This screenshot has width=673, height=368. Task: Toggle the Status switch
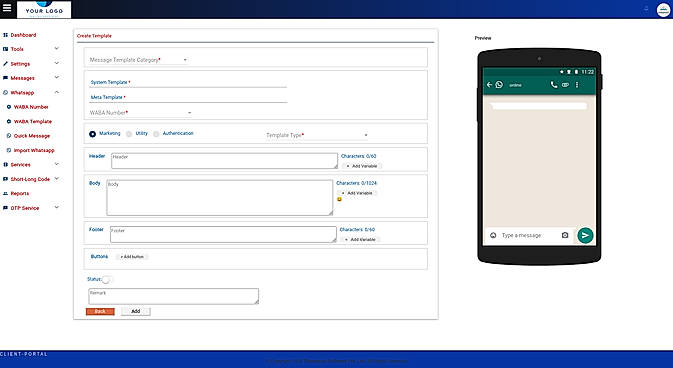pos(106,280)
